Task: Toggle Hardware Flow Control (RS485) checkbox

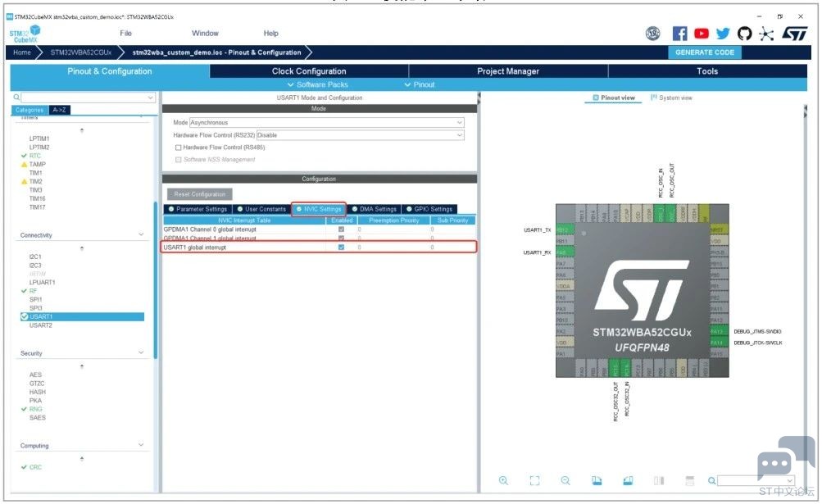Action: (x=178, y=148)
